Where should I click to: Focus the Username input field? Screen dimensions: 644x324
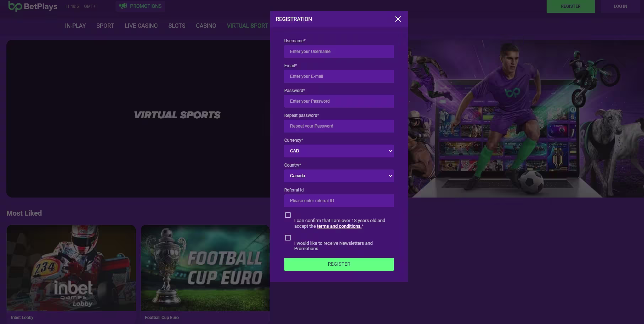(339, 52)
